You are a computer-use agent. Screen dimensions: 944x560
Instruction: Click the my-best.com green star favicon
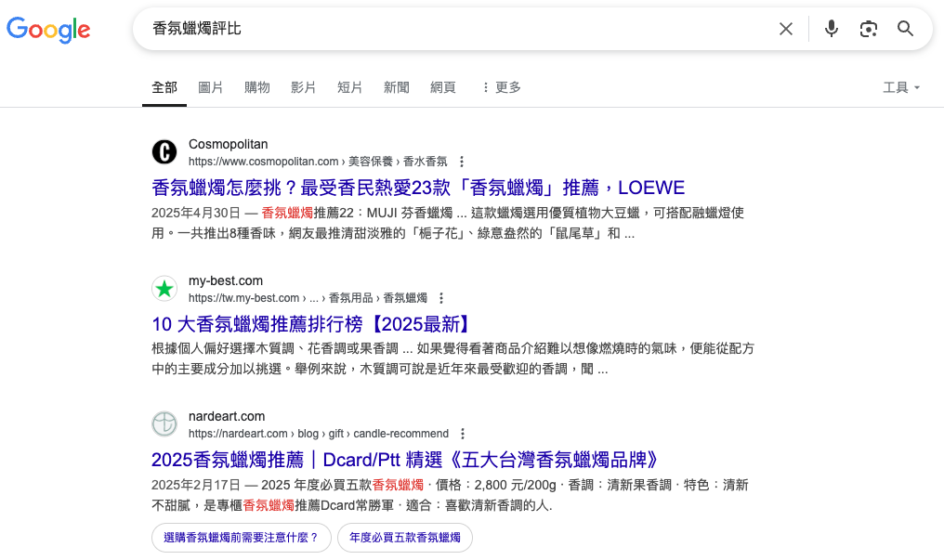point(164,289)
